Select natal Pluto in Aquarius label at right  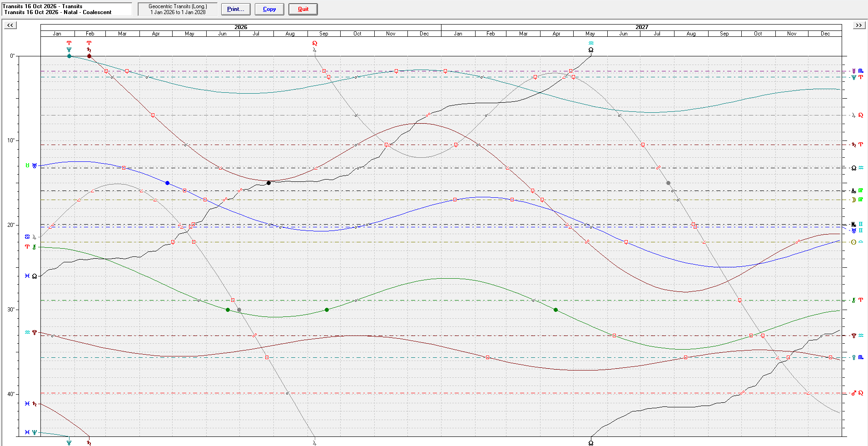point(857,336)
